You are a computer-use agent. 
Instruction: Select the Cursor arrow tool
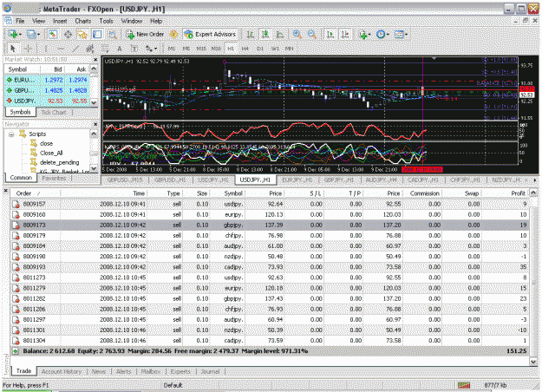13,49
